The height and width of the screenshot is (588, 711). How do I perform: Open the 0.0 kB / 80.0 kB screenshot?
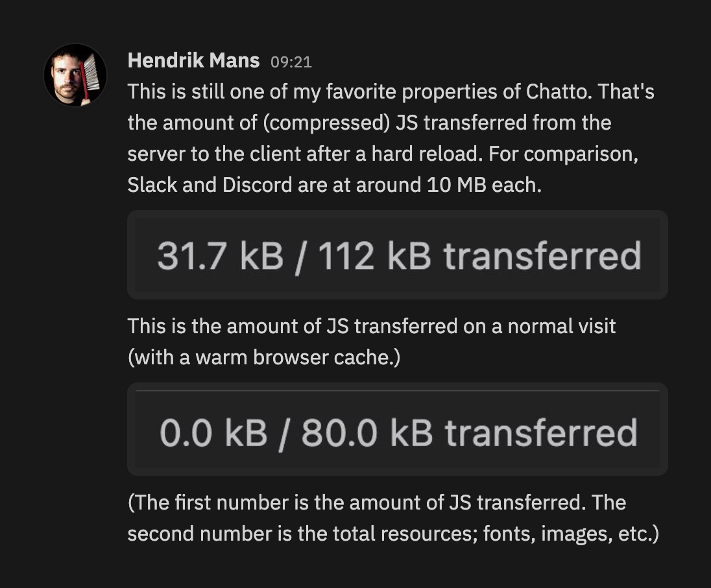tap(397, 429)
